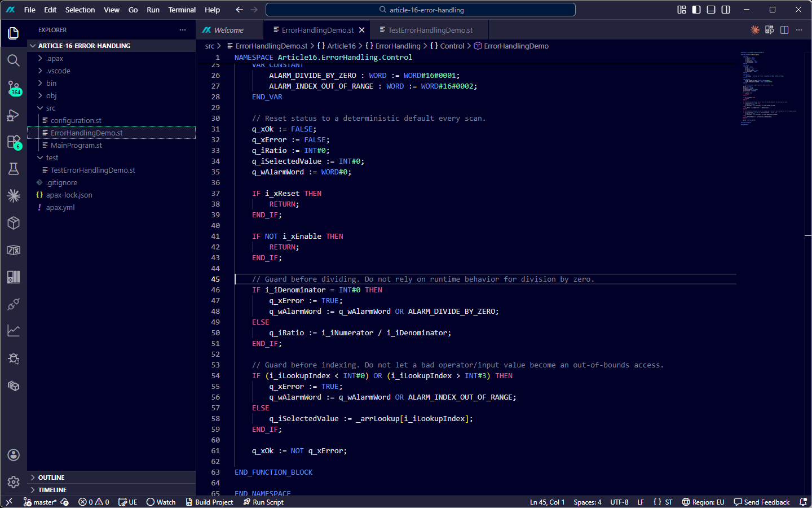Viewport: 812px width, 508px height.
Task: Open the panel-layout view in activity bar
Action: point(14,277)
